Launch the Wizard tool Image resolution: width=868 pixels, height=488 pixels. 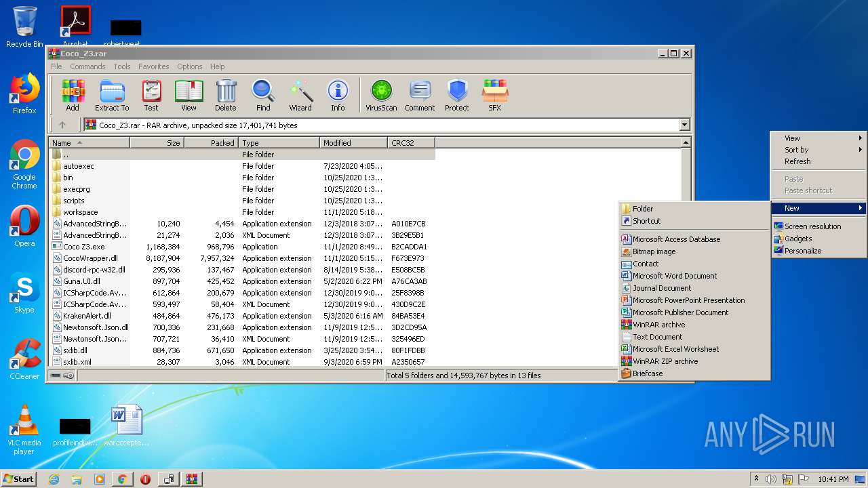[x=300, y=95]
